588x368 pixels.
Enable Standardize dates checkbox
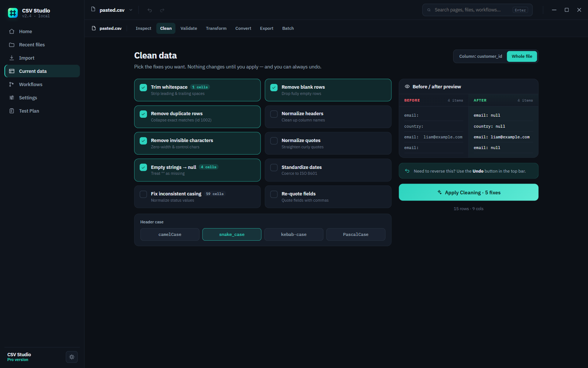[274, 167]
